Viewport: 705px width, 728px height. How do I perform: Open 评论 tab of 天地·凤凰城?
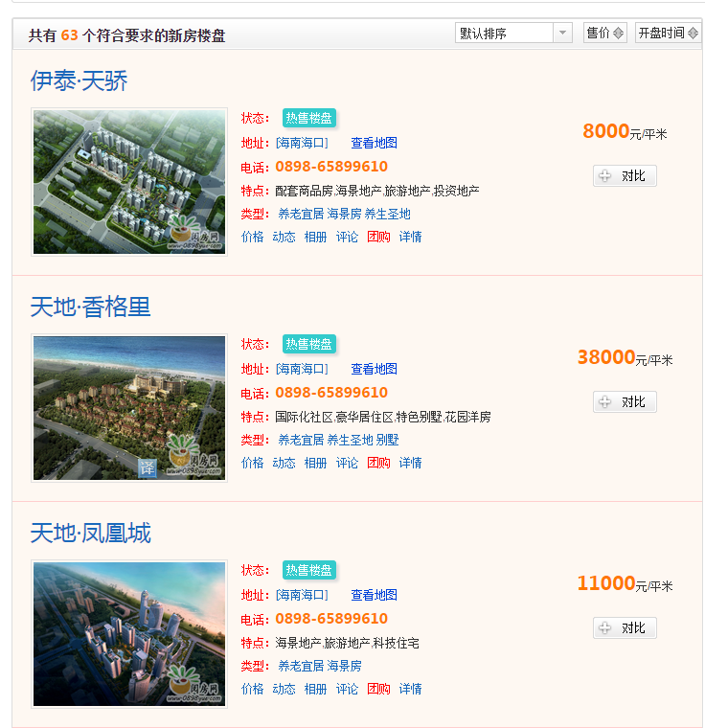(348, 689)
